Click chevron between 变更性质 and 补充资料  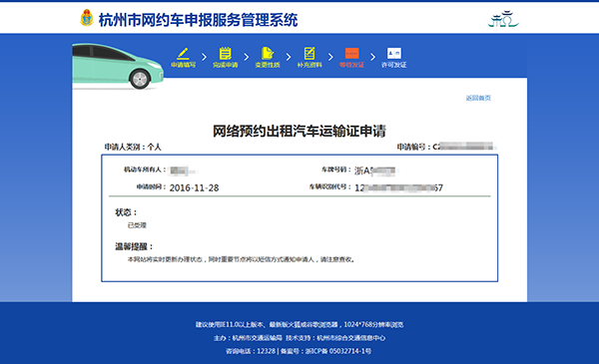[x=289, y=57]
